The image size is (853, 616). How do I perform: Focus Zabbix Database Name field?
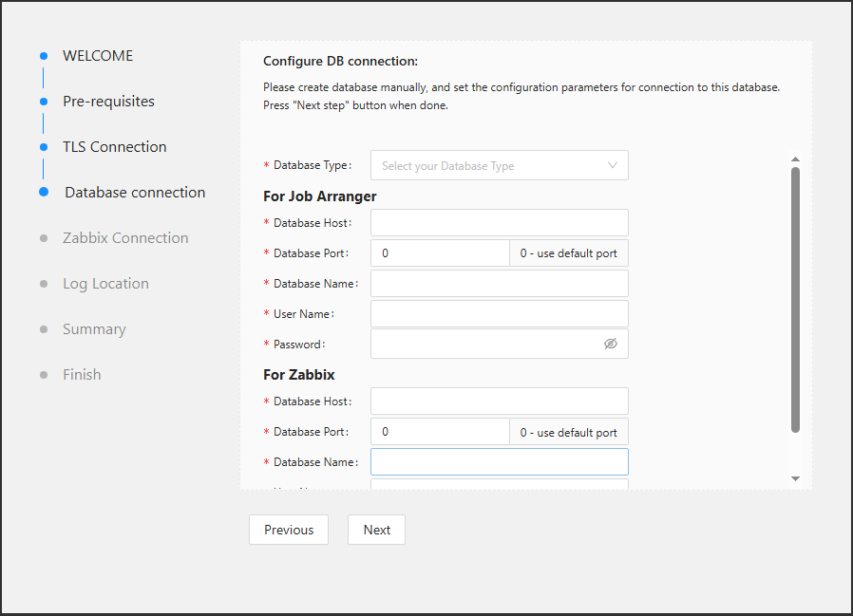(x=500, y=462)
